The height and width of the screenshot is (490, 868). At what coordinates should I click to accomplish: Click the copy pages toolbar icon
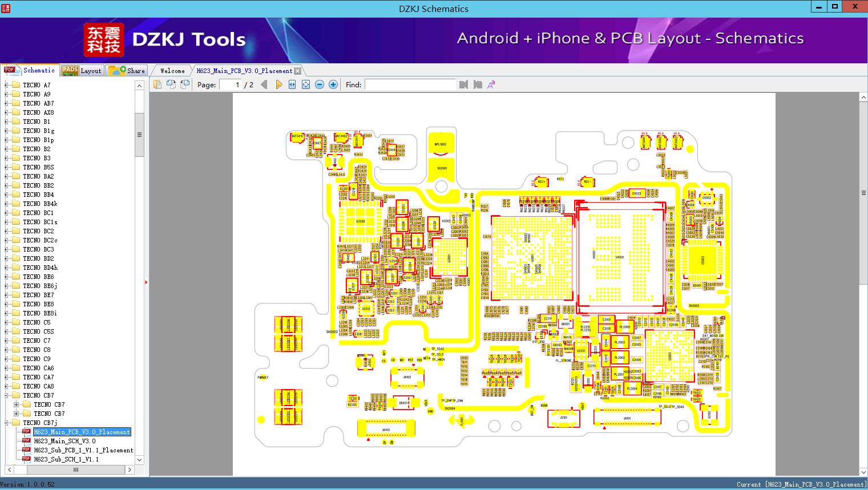[157, 84]
